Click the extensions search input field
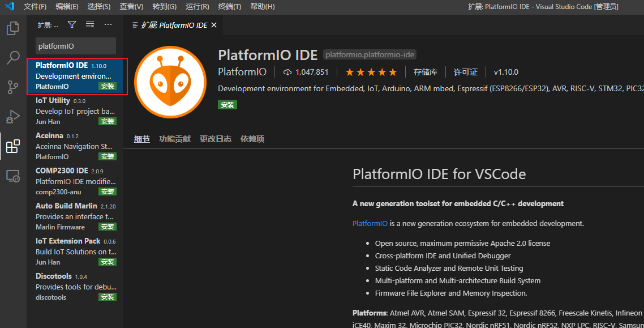The height and width of the screenshot is (328, 644). [x=75, y=46]
